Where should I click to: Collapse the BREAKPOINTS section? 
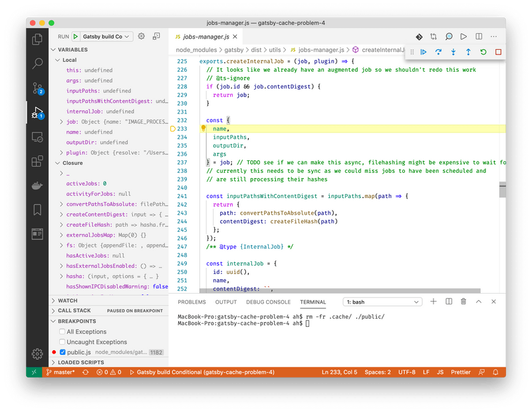click(x=53, y=321)
